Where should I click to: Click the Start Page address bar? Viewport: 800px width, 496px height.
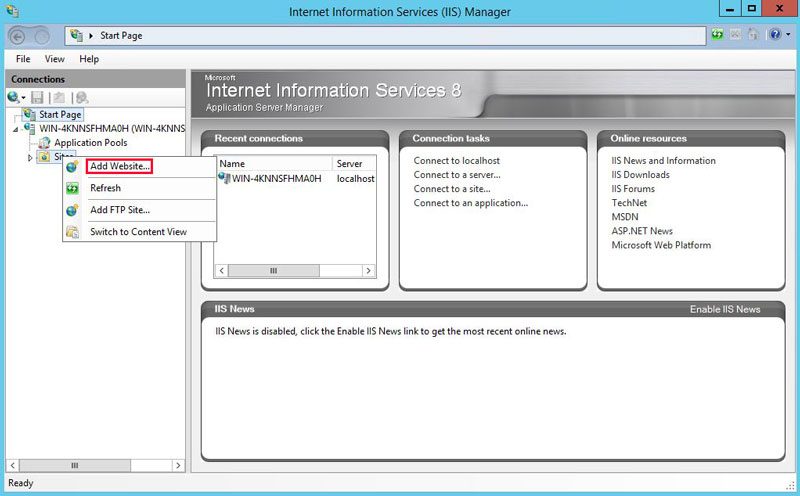click(385, 36)
